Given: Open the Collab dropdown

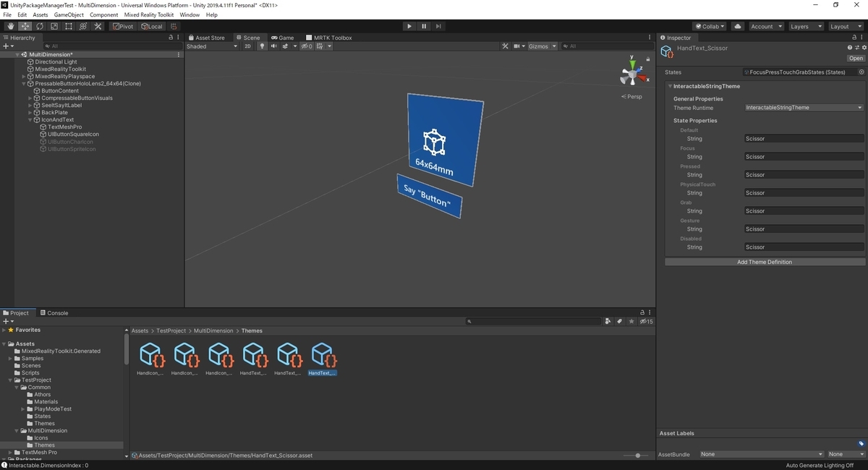Looking at the screenshot, I should coord(710,26).
